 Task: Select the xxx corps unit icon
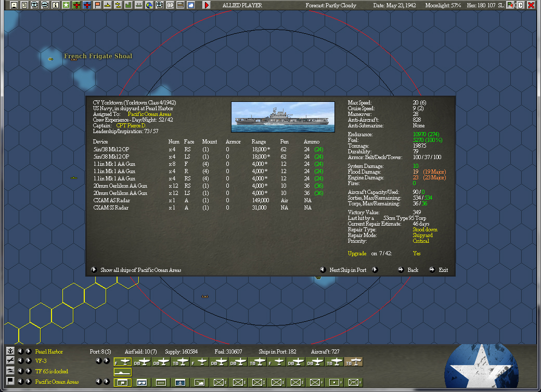pyautogui.click(x=161, y=382)
